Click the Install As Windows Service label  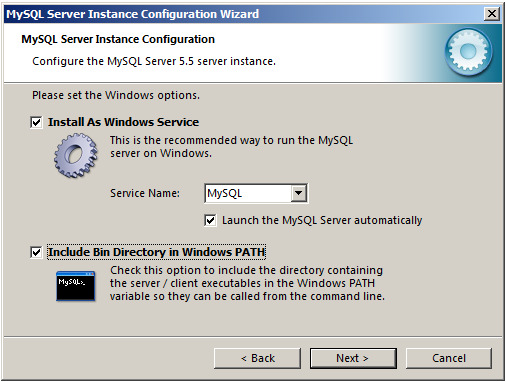[x=123, y=122]
